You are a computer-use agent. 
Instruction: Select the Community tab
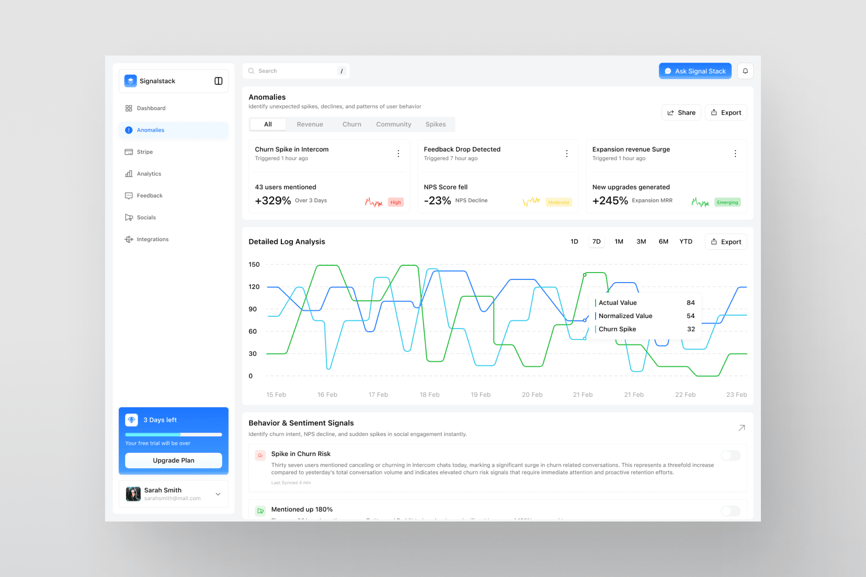[x=393, y=125]
